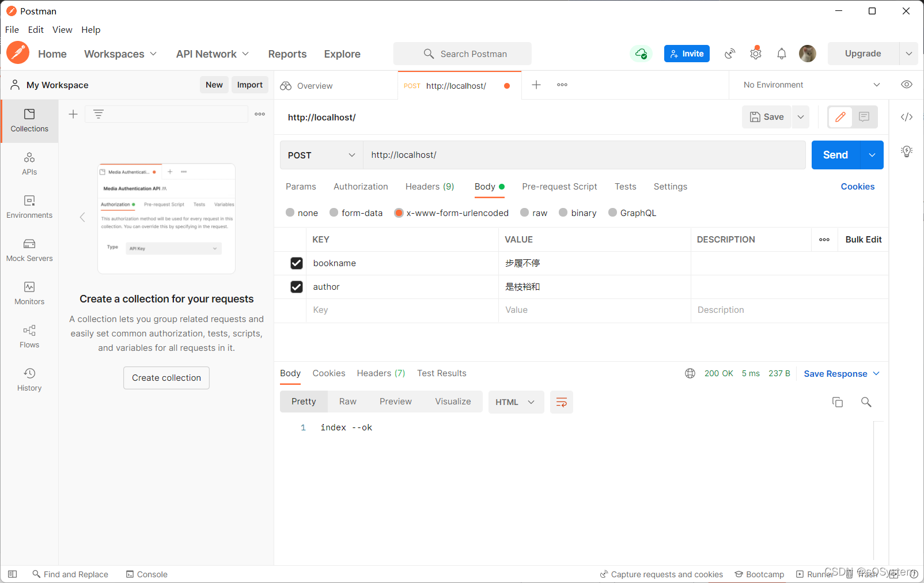The image size is (924, 583).
Task: Open the POST method dropdown
Action: [321, 155]
